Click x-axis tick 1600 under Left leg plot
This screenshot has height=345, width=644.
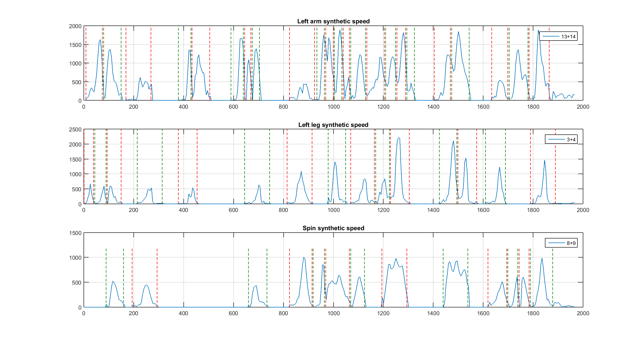[483, 210]
